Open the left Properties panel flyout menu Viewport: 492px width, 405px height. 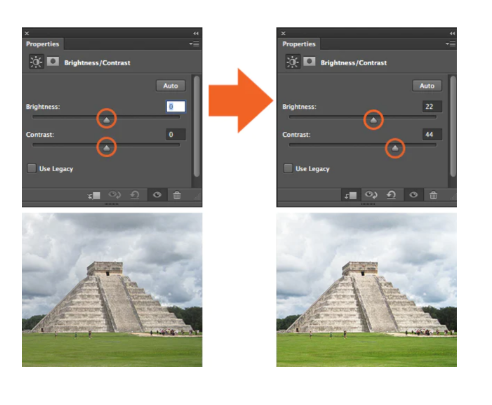pyautogui.click(x=194, y=44)
